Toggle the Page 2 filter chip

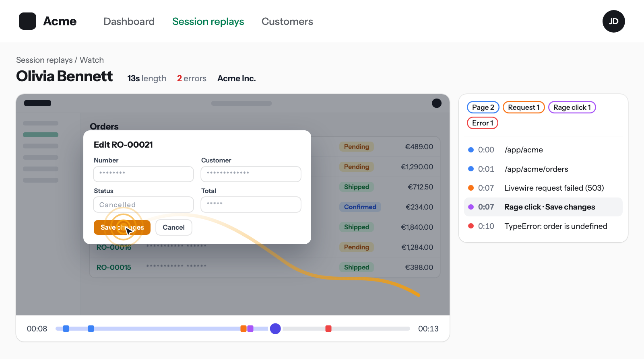coord(483,107)
